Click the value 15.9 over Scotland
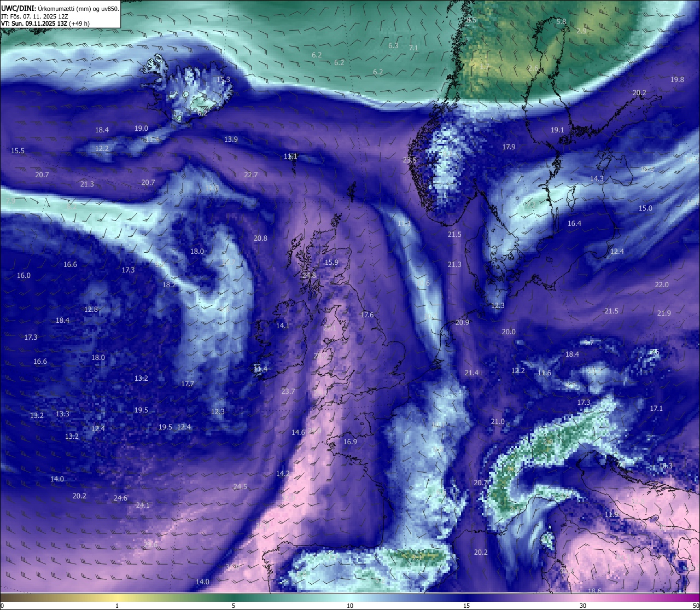The height and width of the screenshot is (610, 700). (331, 263)
